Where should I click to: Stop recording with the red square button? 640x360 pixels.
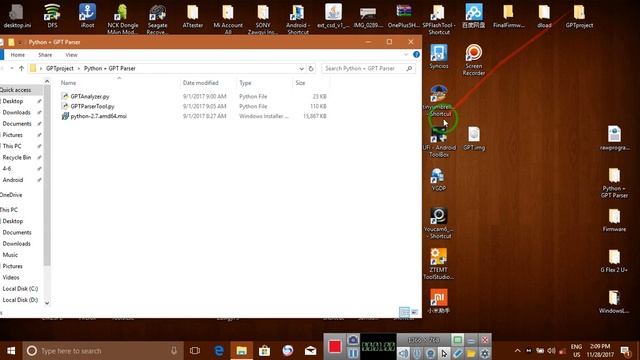[x=335, y=347]
